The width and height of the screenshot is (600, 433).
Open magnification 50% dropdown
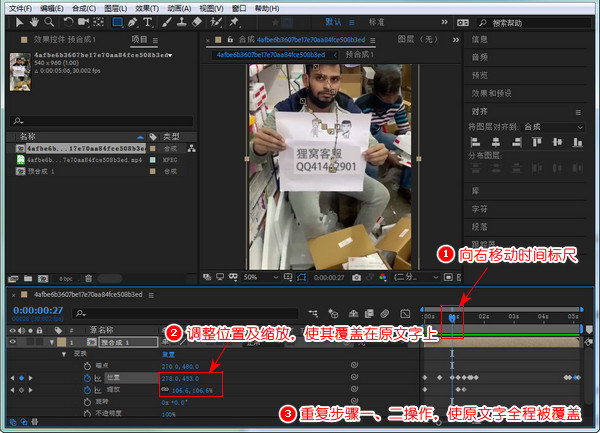tap(261, 277)
